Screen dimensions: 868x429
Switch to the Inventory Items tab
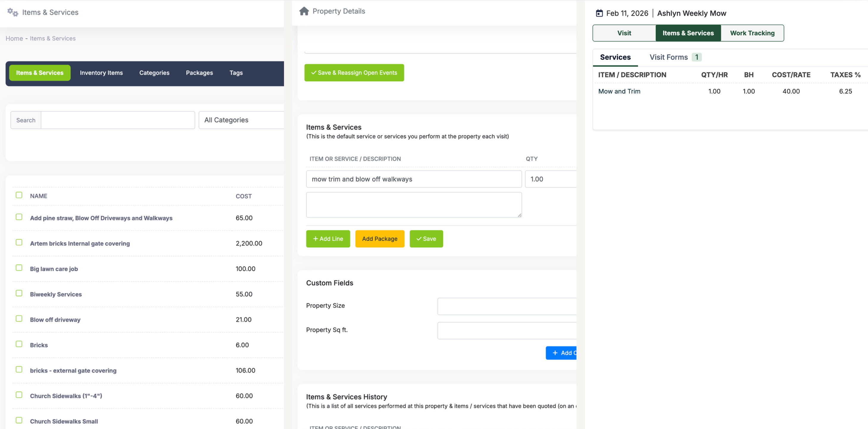point(101,73)
